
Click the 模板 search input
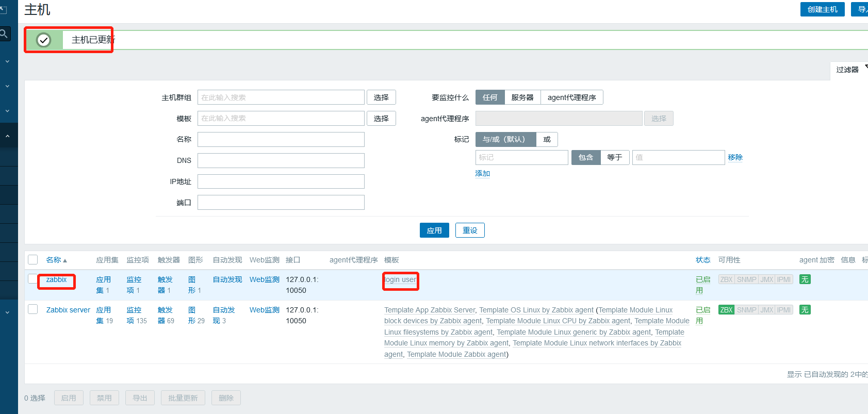pyautogui.click(x=281, y=118)
